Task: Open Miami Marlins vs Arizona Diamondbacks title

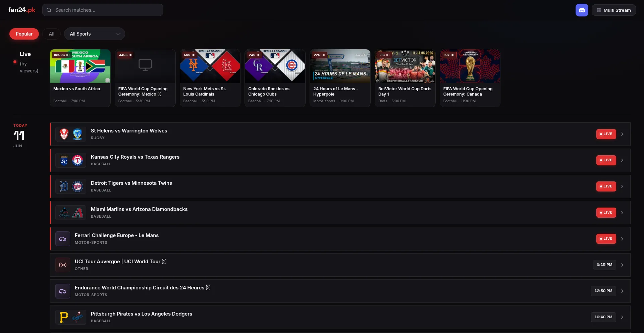Action: pyautogui.click(x=139, y=209)
